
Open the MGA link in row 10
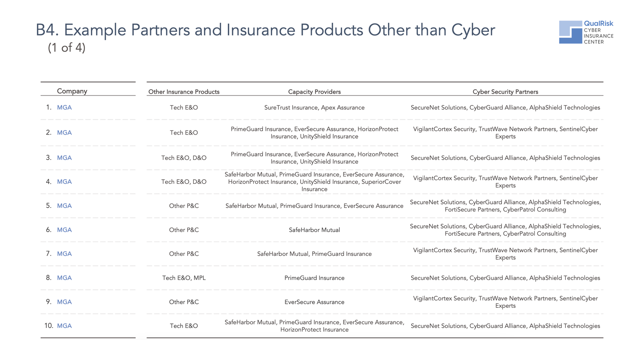[64, 326]
